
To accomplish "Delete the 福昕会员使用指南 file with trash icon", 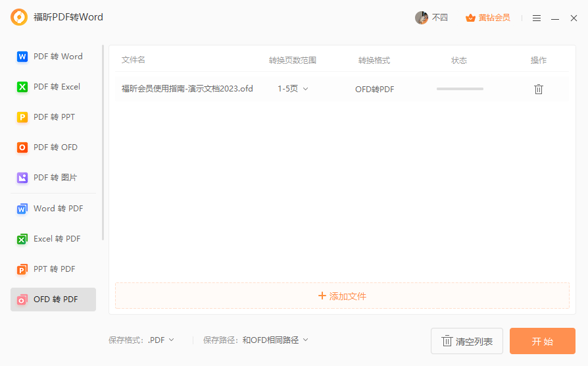I will point(539,89).
